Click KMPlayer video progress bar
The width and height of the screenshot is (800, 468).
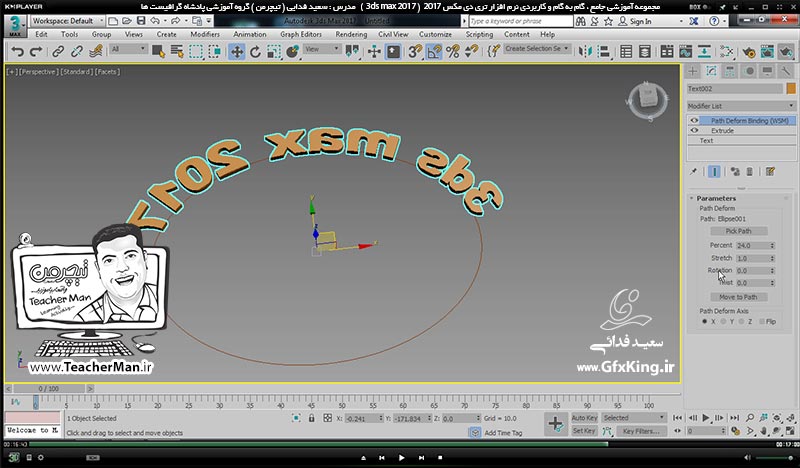(400, 444)
